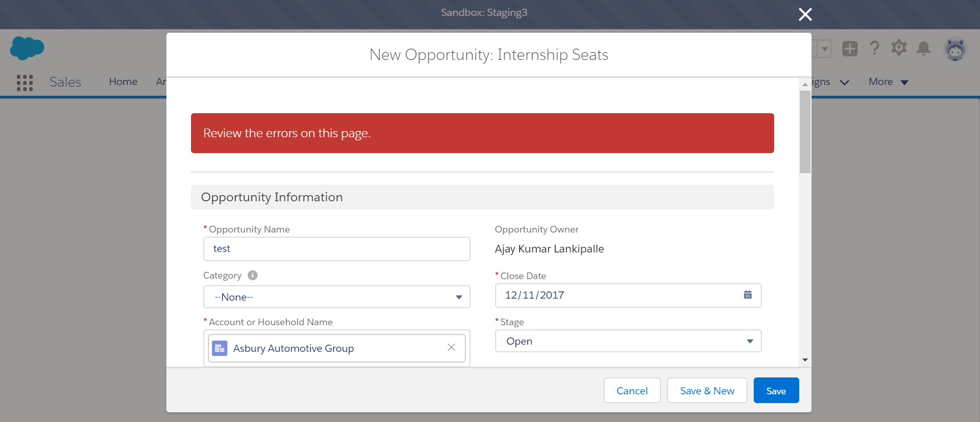Viewport: 980px width, 422px height.
Task: Open the Setup gear icon
Action: 899,48
